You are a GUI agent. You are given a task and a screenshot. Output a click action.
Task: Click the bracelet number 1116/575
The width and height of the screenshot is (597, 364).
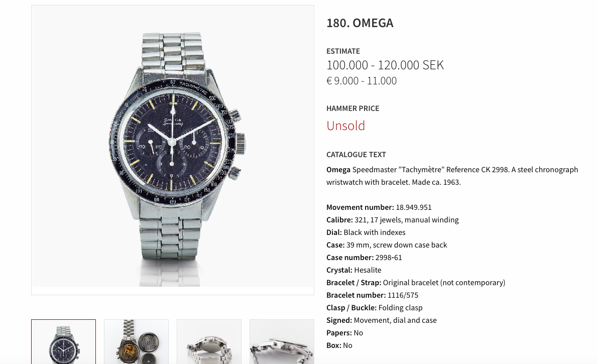pos(403,295)
